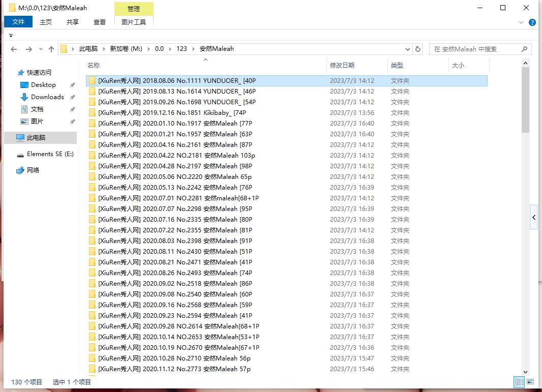Expand the chevron after 此电脑 in breadcrumb
This screenshot has height=392, width=542.
point(104,49)
